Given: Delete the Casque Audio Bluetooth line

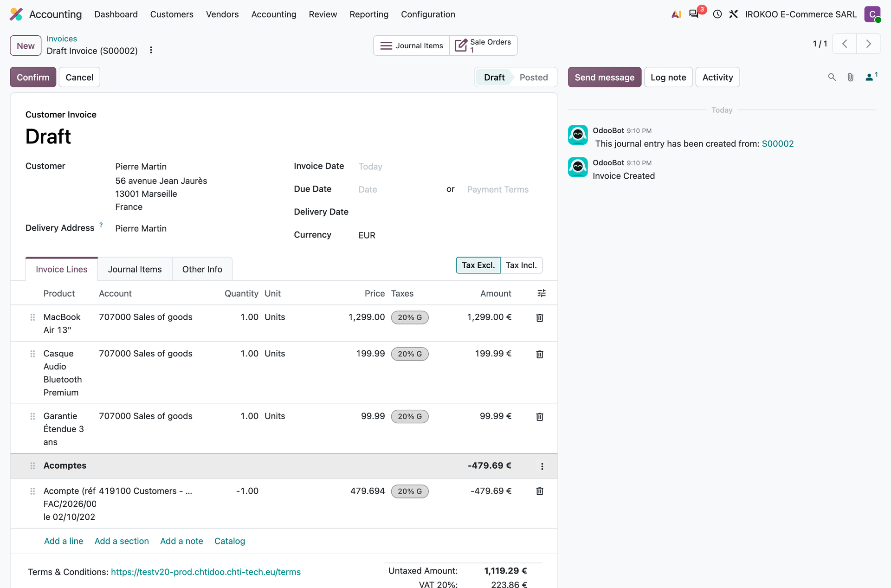Looking at the screenshot, I should (540, 355).
